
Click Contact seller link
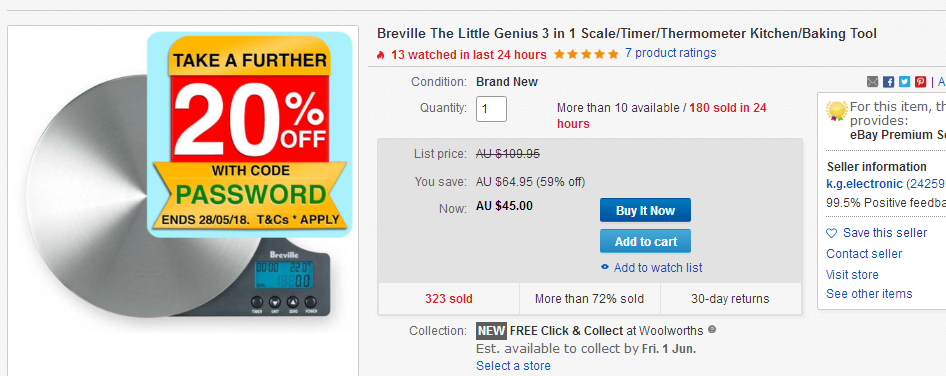tap(864, 253)
